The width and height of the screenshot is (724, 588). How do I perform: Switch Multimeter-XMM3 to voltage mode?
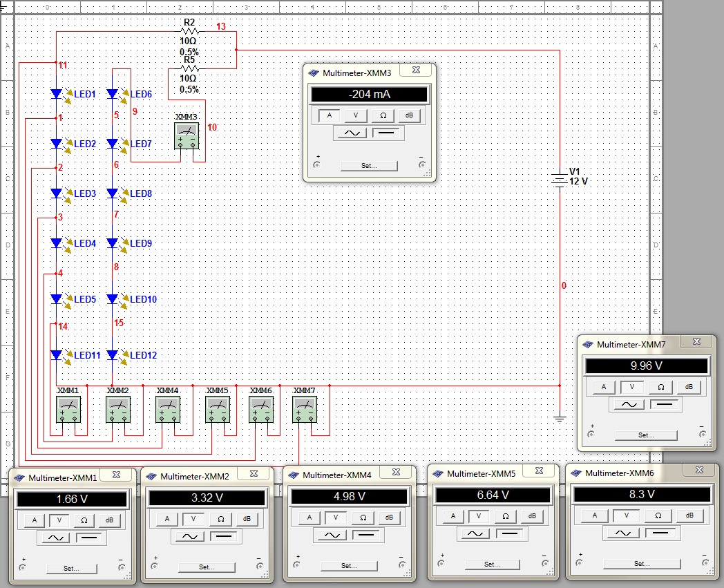pos(356,115)
